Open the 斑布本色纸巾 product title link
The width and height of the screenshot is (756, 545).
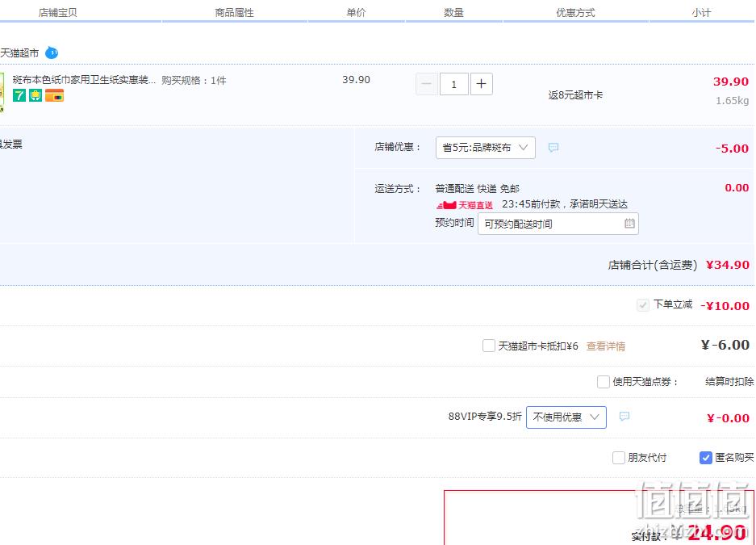click(84, 80)
